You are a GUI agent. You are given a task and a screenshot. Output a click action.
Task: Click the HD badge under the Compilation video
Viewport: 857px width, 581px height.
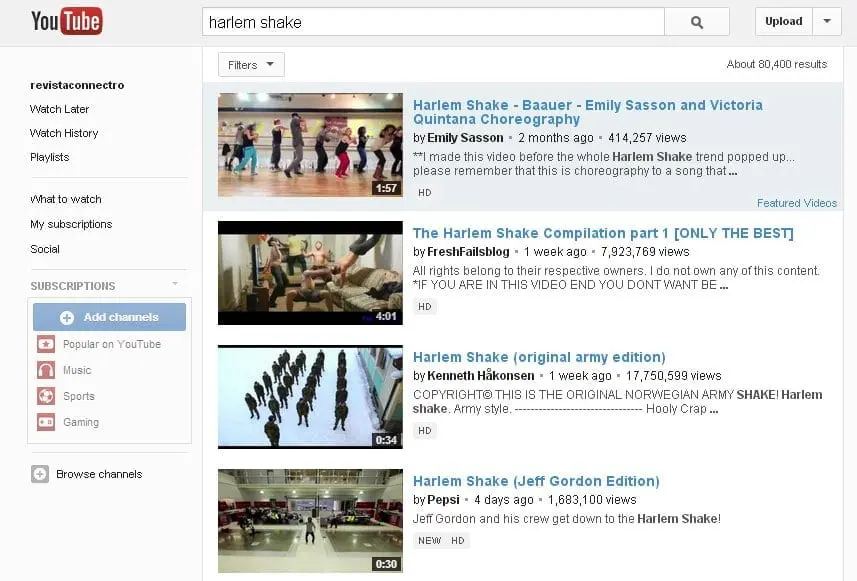[425, 307]
